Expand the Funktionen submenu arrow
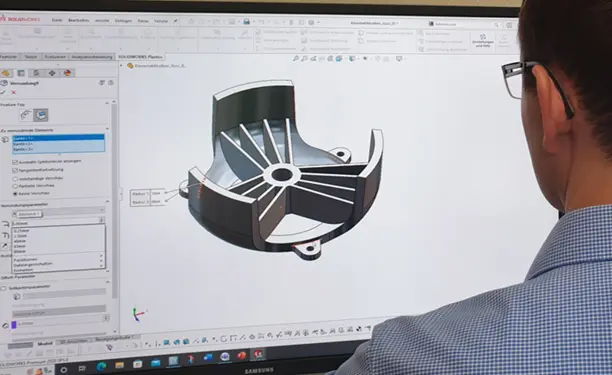The height and width of the screenshot is (375, 612). tap(101, 256)
